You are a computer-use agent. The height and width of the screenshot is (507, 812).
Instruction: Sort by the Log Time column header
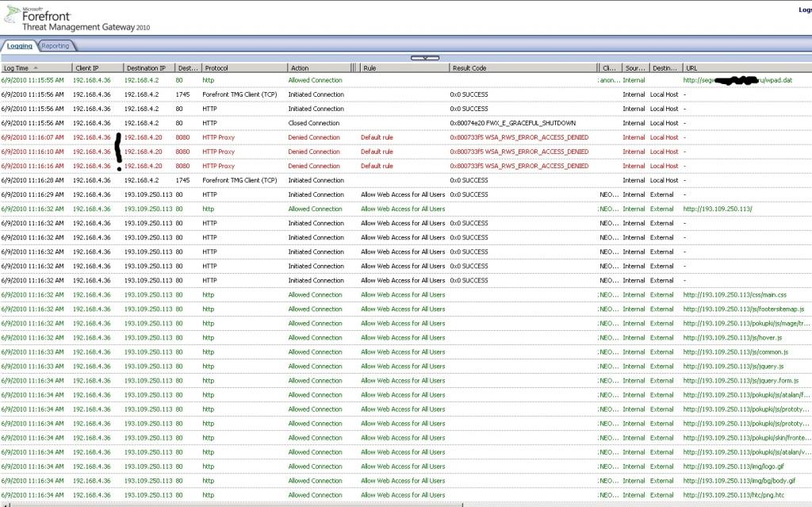[36, 68]
